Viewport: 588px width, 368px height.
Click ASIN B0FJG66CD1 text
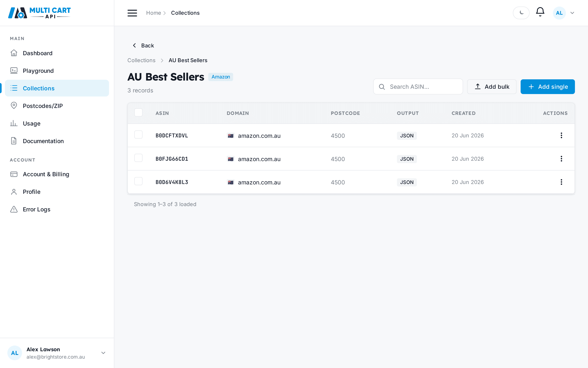click(x=172, y=159)
